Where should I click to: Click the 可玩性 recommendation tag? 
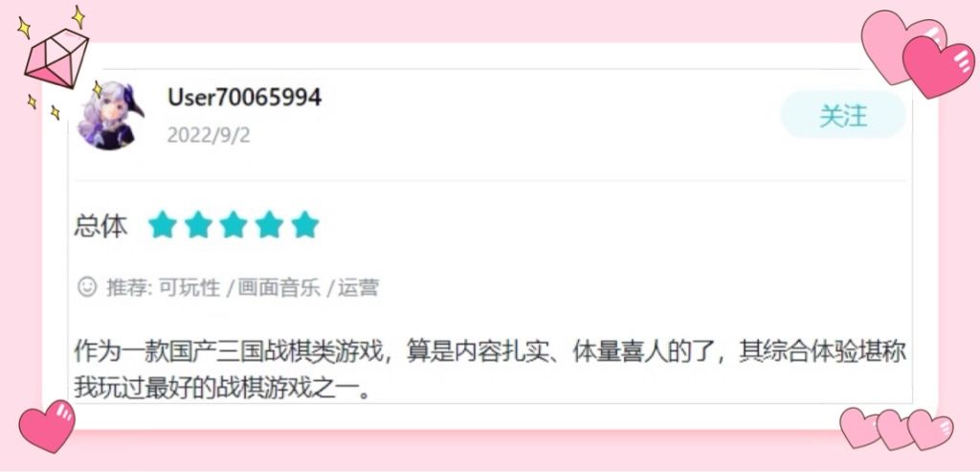click(x=189, y=287)
